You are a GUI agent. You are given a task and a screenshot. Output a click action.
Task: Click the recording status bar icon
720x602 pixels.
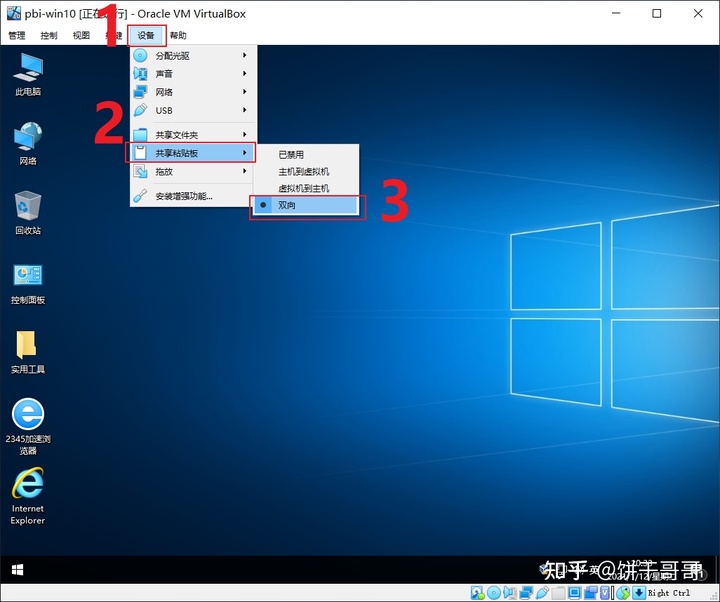point(591,593)
